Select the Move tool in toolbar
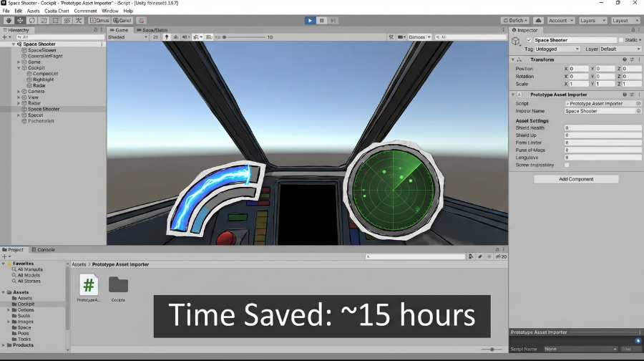This screenshot has width=644, height=361. point(20,20)
